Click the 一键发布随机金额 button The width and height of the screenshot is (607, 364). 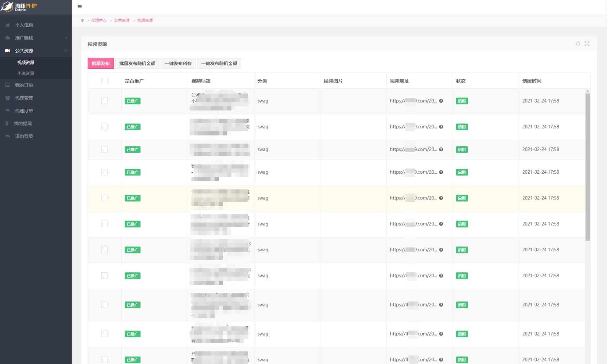[x=219, y=64]
